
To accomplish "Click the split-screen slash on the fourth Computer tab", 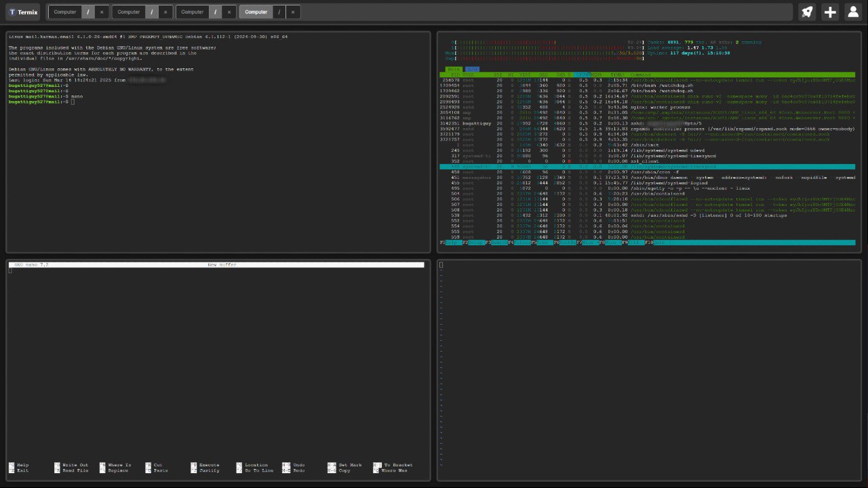I will [x=279, y=12].
